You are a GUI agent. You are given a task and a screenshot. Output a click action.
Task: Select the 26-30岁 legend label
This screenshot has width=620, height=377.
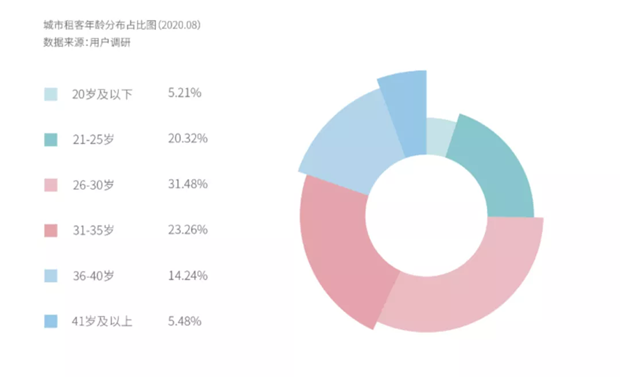pyautogui.click(x=93, y=185)
